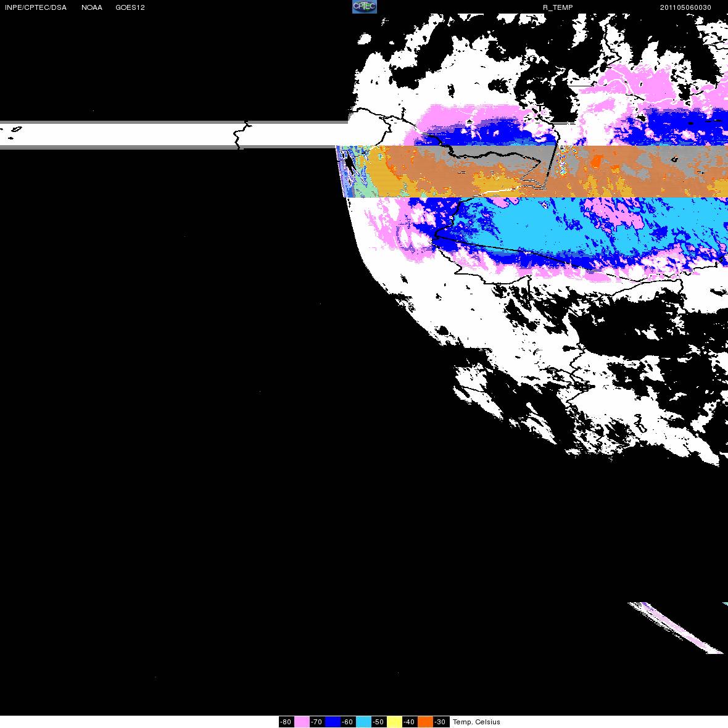Image resolution: width=728 pixels, height=728 pixels.
Task: Click the GOES12 satellite label
Action: pyautogui.click(x=130, y=7)
